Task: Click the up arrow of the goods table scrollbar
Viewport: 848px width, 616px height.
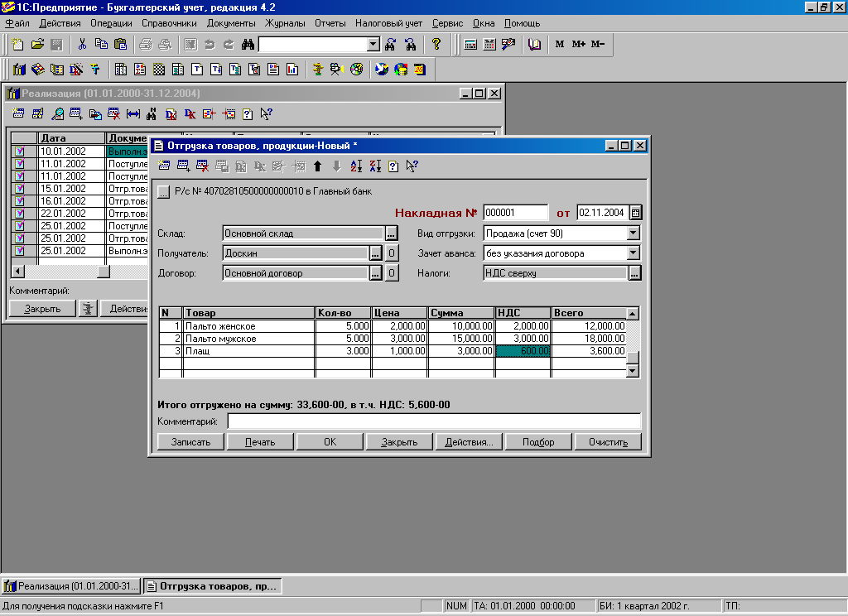Action: pyautogui.click(x=632, y=314)
